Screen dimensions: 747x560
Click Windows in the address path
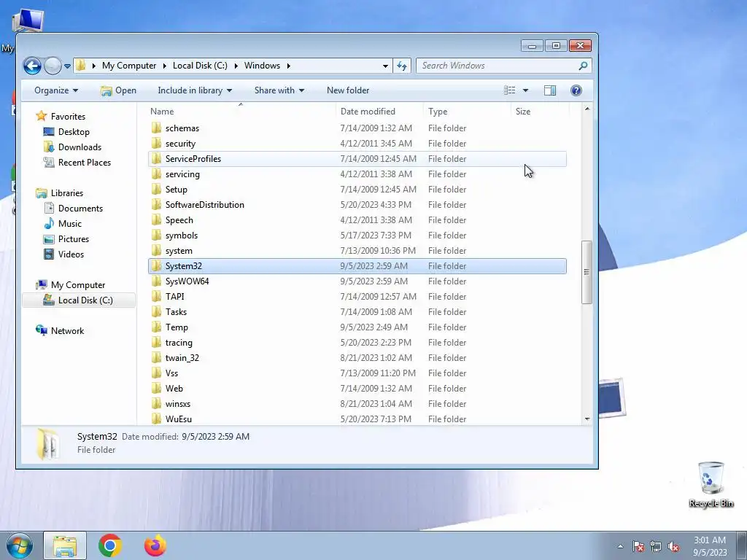coord(262,66)
